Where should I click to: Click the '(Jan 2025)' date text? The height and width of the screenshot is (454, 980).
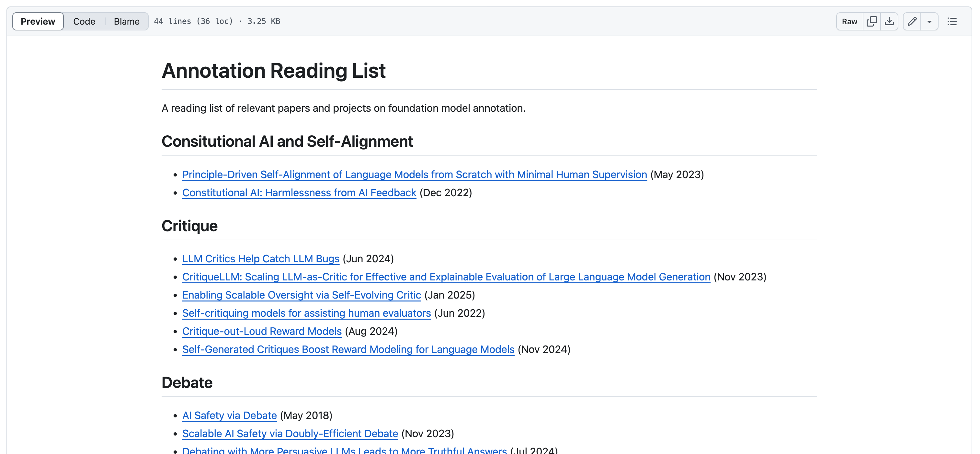(450, 295)
